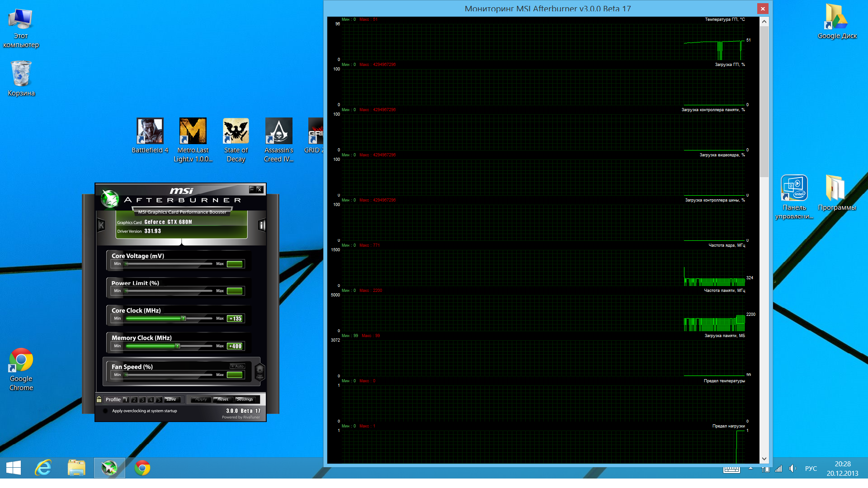
Task: Click the "Загрузка ГП, %" graph label
Action: [730, 65]
